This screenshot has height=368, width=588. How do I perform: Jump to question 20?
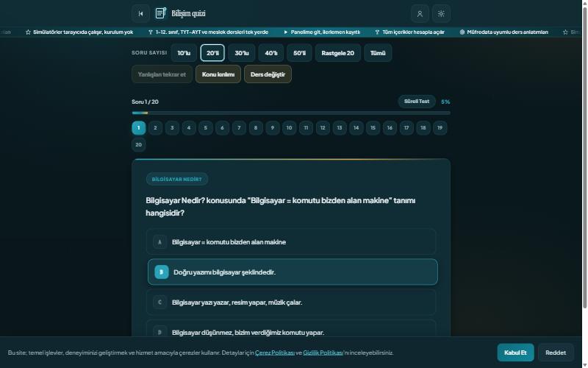coord(138,144)
